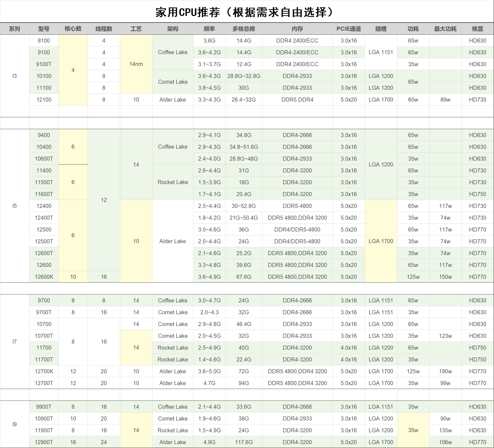Viewport: 494px width, 448px height.
Task: Click the LGA 1700 slot cell in I5 section
Action: 381,241
